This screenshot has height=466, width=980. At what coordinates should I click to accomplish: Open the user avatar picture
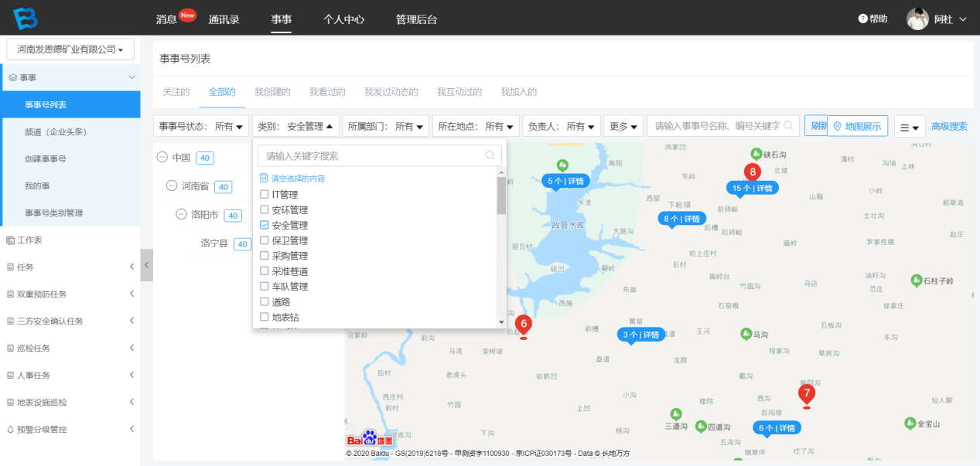pyautogui.click(x=917, y=19)
